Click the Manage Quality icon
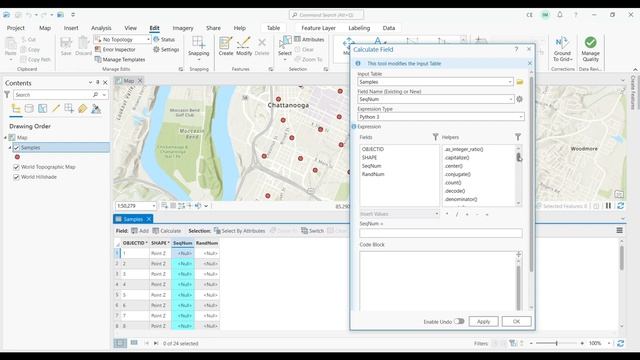640x360 pixels. [x=590, y=42]
